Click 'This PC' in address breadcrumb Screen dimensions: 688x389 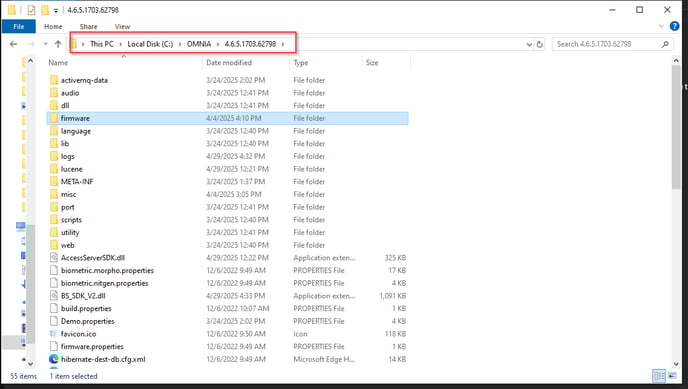tap(102, 44)
